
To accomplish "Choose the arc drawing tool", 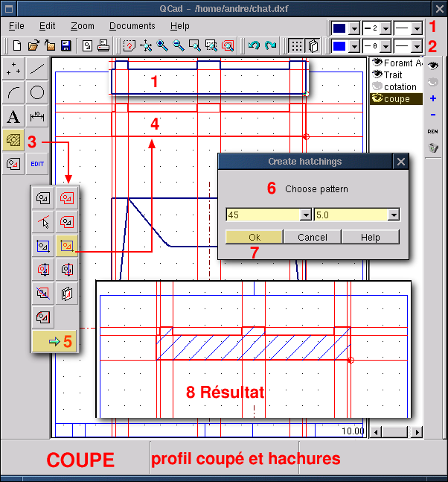I will pos(13,93).
